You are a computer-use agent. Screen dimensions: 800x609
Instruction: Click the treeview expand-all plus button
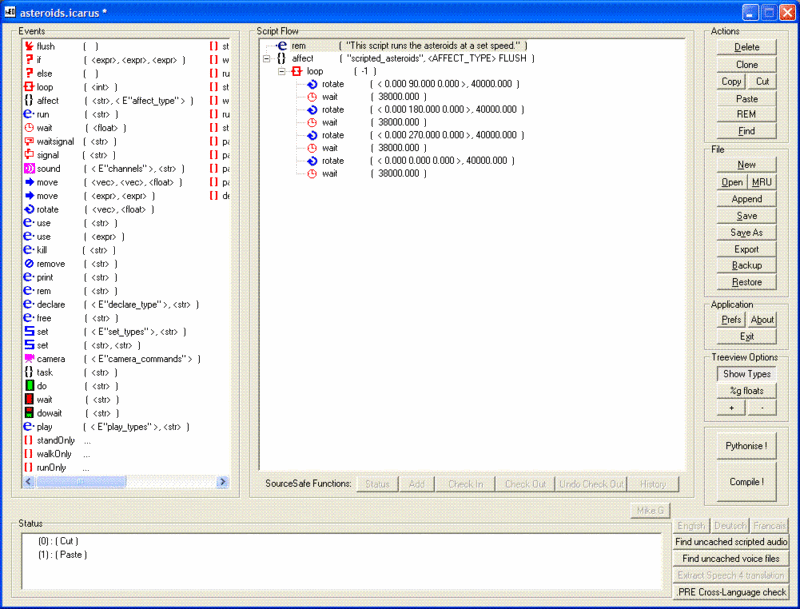point(731,408)
